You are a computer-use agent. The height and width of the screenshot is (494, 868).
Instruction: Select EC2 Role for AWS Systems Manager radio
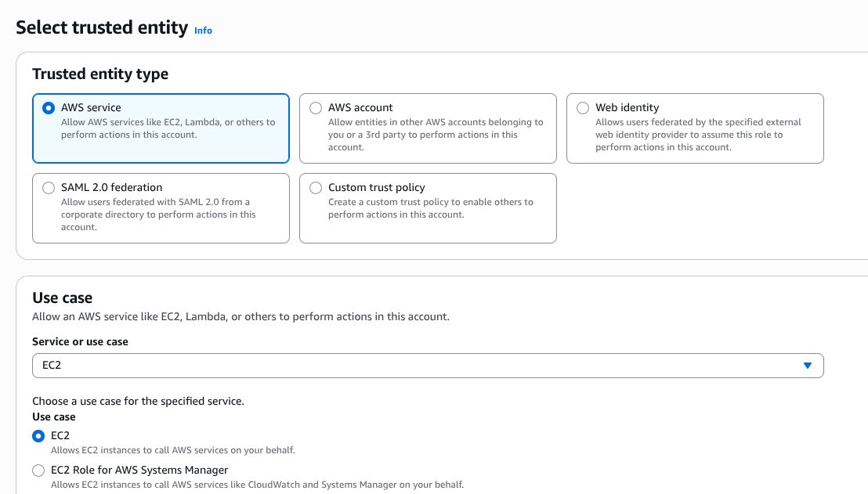click(x=38, y=471)
